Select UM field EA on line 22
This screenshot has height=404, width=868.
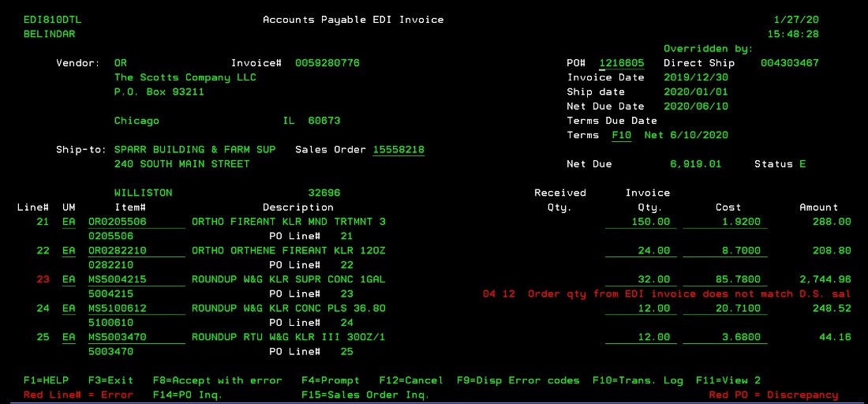[69, 251]
